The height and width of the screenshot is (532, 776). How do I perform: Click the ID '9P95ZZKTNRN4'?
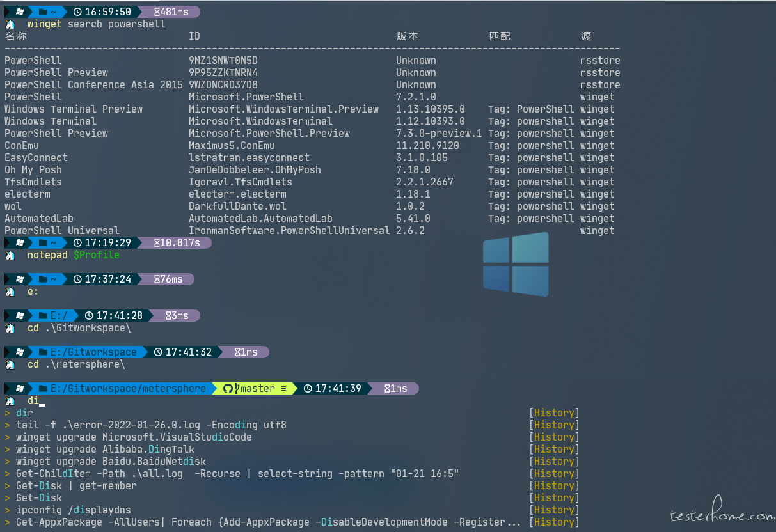[223, 73]
